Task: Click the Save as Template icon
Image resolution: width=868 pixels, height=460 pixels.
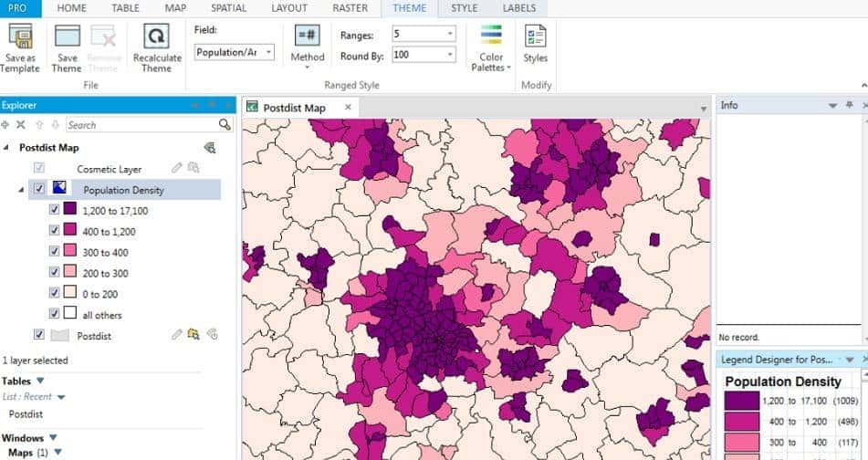Action: tap(20, 37)
